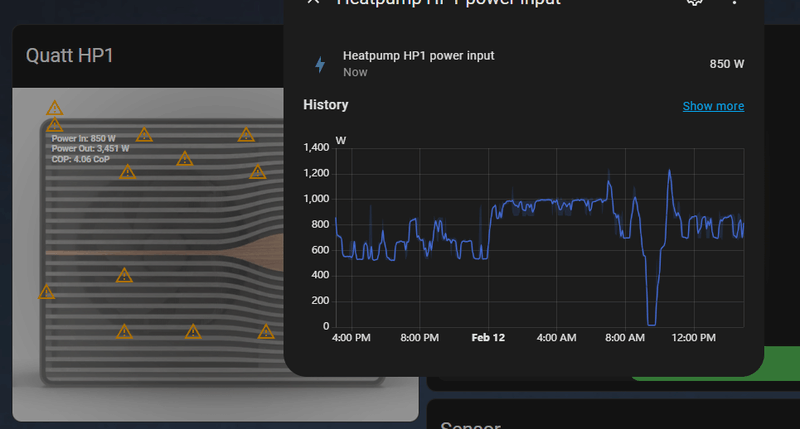This screenshot has width=800, height=429.
Task: Click the 850 W current value
Action: click(727, 64)
